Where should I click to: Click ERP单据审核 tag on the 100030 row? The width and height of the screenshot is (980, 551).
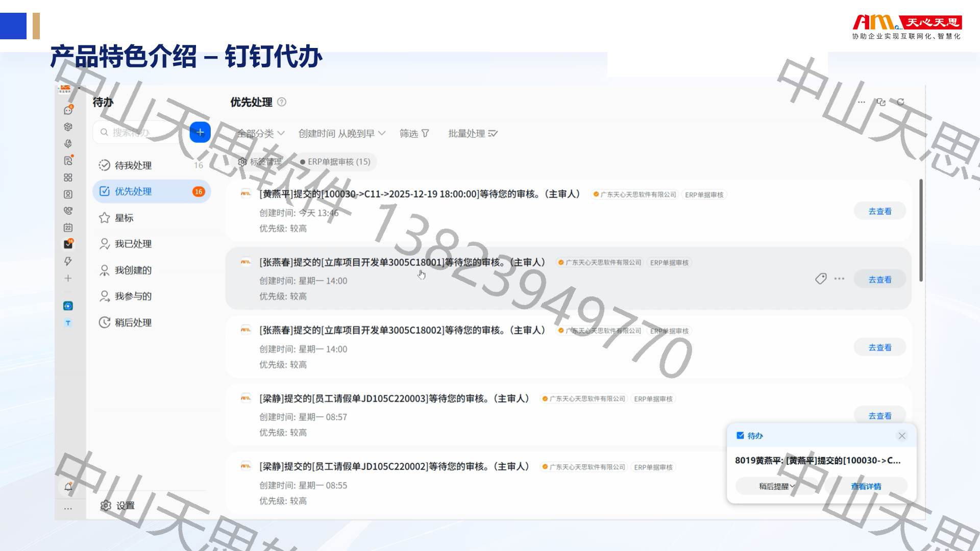[704, 195]
